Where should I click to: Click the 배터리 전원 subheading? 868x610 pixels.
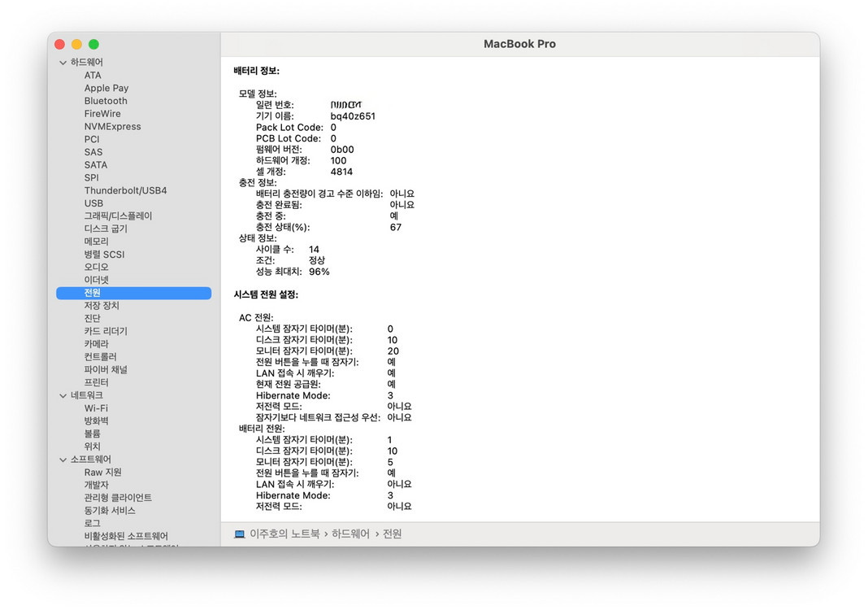click(x=262, y=429)
